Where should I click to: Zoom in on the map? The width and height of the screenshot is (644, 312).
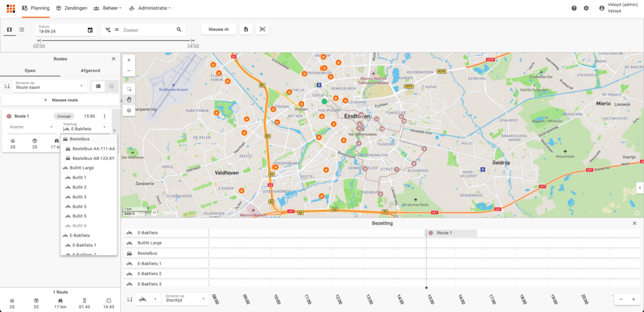click(129, 60)
